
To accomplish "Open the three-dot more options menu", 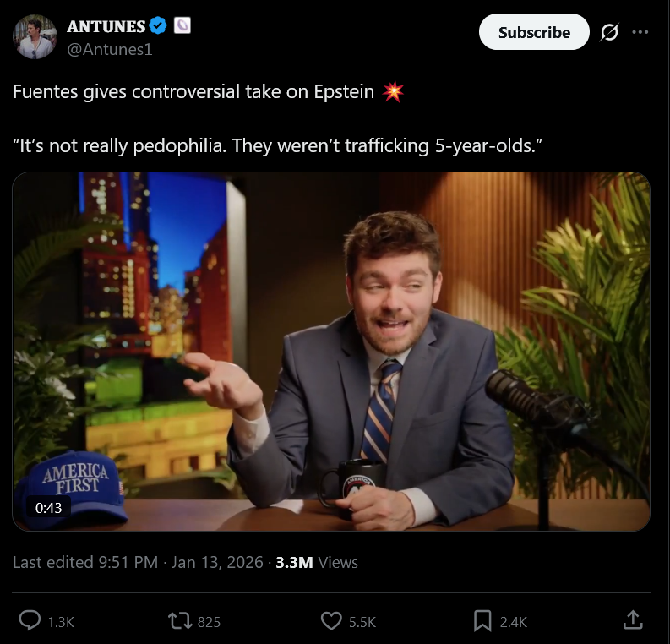I will click(640, 32).
